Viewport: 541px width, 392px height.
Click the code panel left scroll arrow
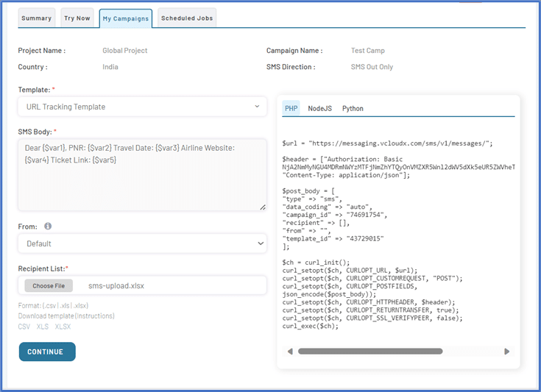290,352
